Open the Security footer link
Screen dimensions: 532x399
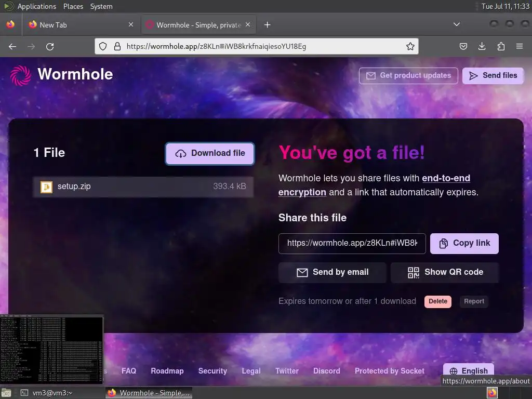212,371
